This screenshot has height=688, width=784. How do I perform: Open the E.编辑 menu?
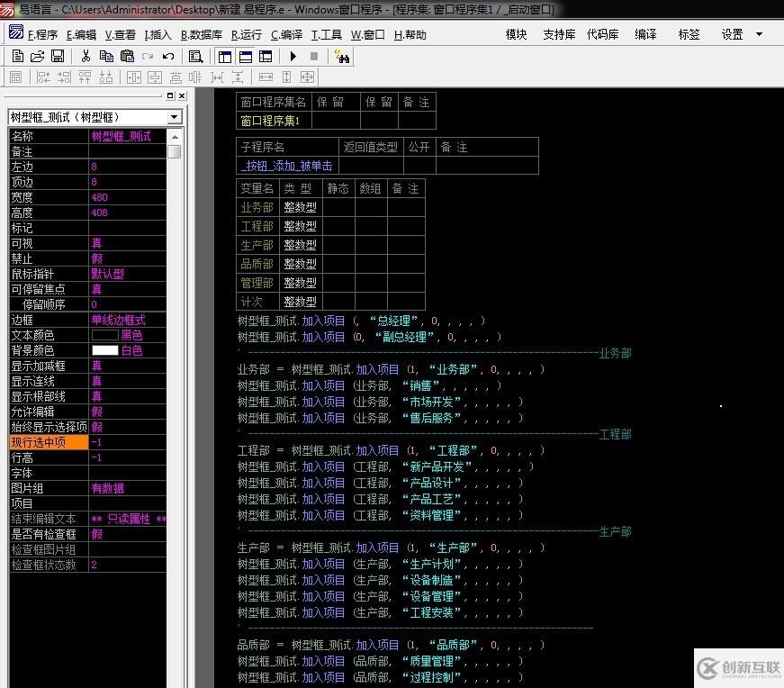[x=81, y=34]
